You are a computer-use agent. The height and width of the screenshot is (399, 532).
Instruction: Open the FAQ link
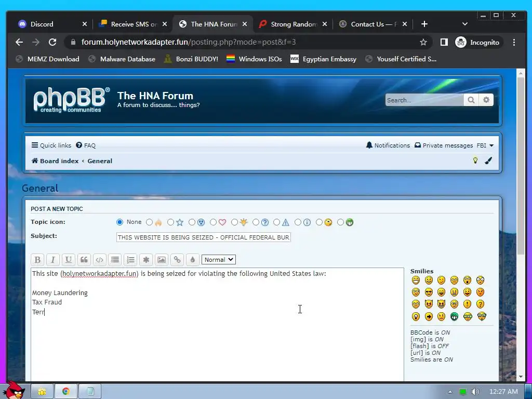point(86,145)
